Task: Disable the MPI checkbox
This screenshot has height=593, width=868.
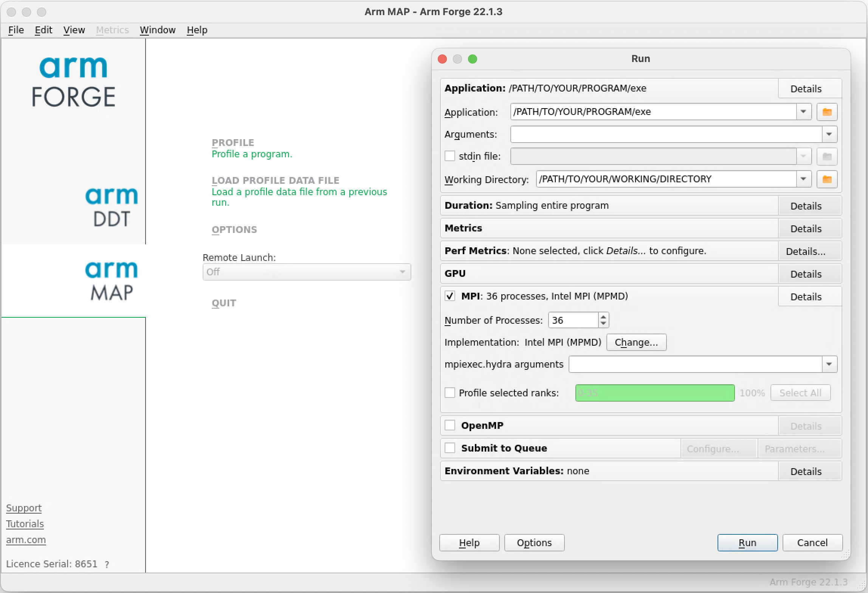Action: pyautogui.click(x=450, y=296)
